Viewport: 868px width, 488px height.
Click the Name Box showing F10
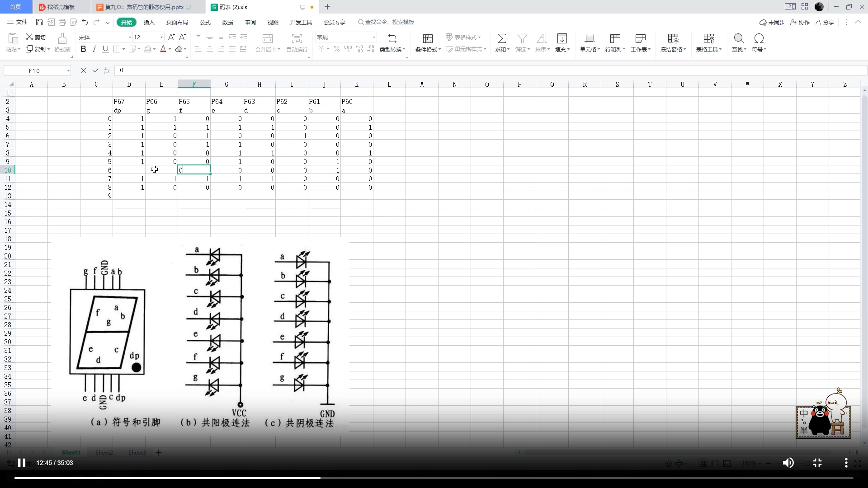point(38,70)
